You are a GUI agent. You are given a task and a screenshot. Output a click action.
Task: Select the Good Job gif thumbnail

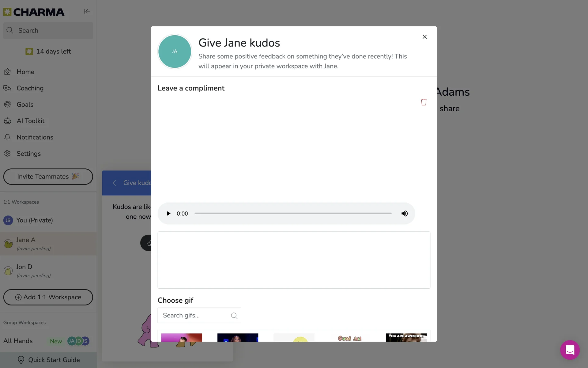tap(350, 338)
